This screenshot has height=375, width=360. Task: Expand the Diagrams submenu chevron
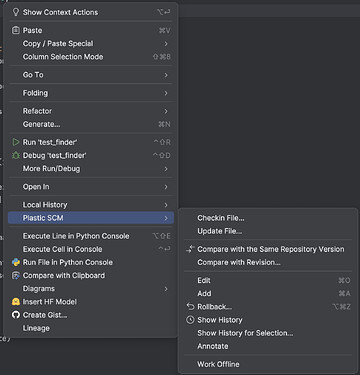(x=166, y=289)
